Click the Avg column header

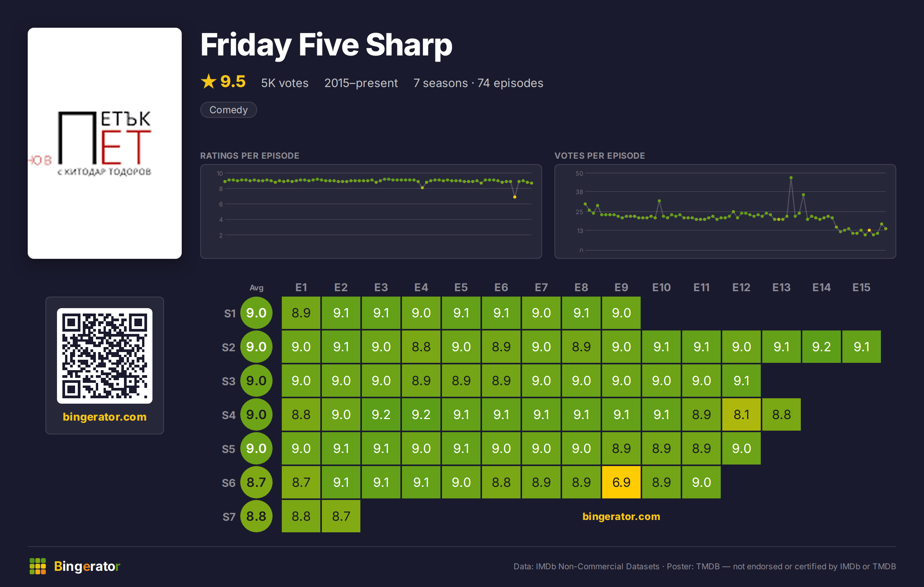256,288
